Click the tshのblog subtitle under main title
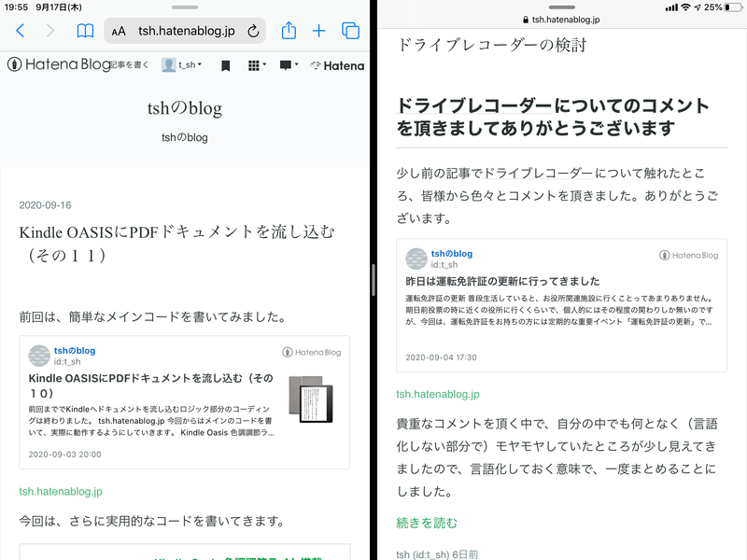Screen dimensions: 747x560 click(x=185, y=137)
